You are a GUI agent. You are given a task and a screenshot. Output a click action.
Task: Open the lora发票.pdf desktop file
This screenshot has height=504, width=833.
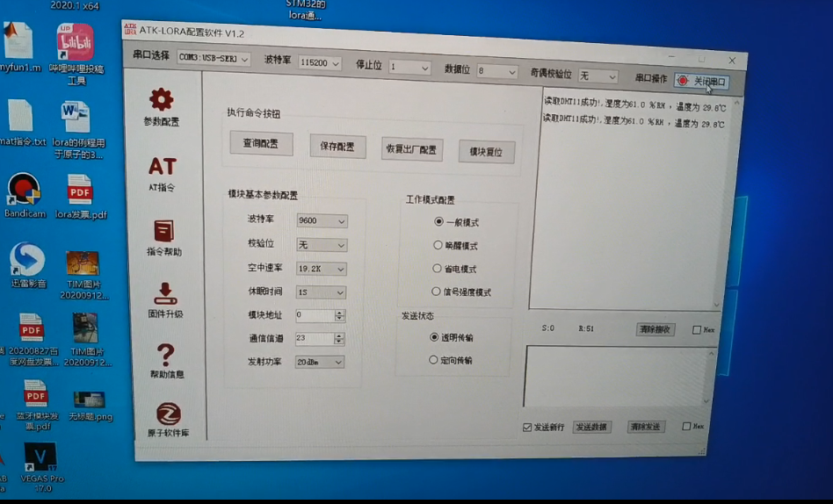tap(81, 197)
